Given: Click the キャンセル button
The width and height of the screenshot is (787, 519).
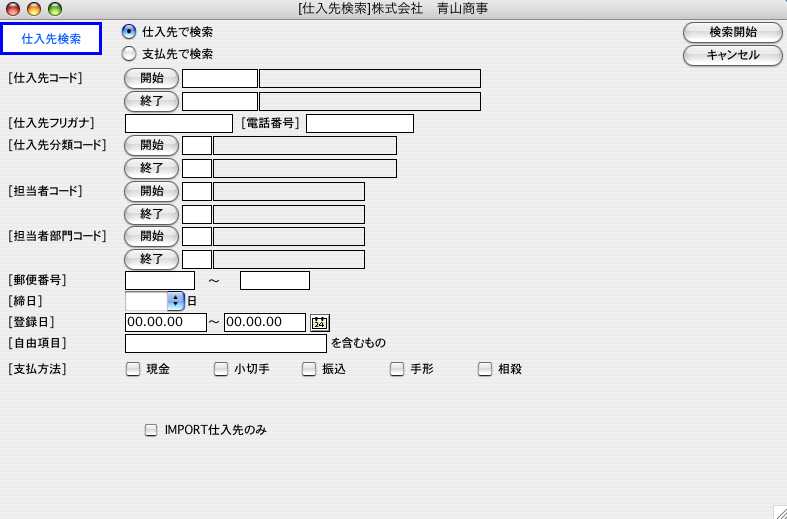Looking at the screenshot, I should pyautogui.click(x=732, y=56).
